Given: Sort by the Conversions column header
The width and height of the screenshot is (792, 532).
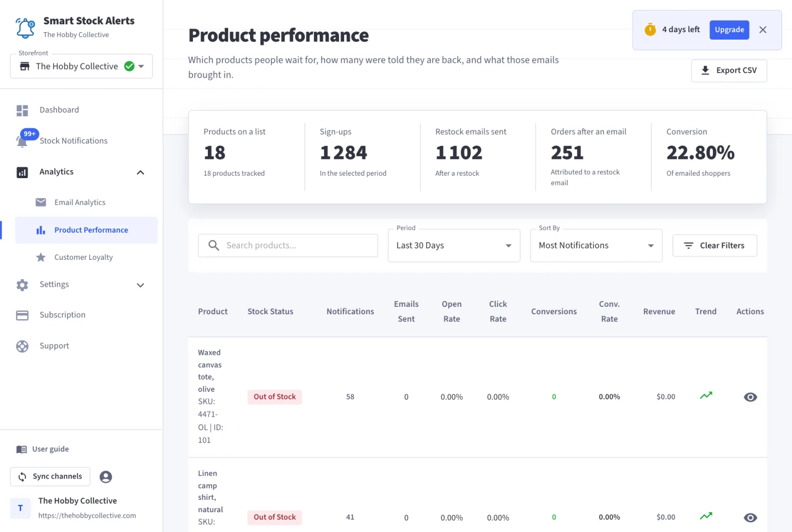Looking at the screenshot, I should 554,312.
